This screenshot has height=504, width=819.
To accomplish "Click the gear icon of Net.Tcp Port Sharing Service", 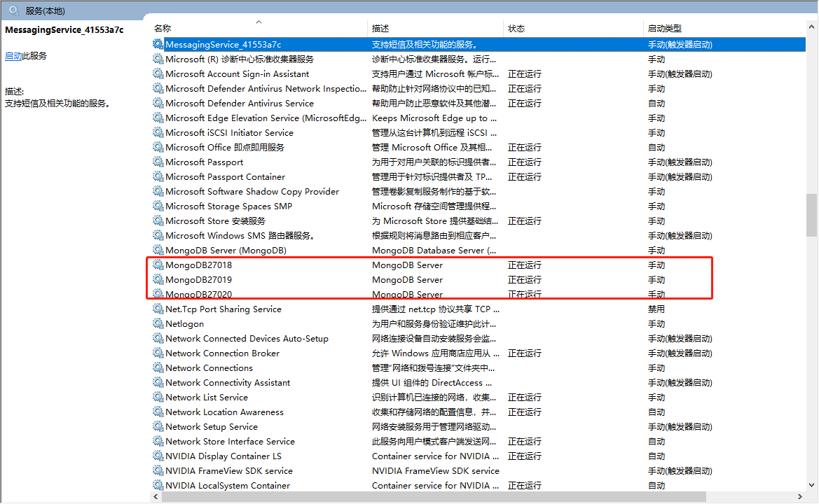I will pos(158,309).
